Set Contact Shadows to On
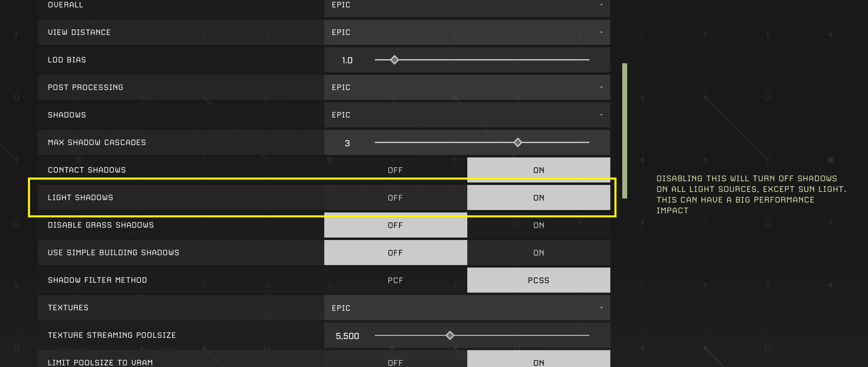The width and height of the screenshot is (868, 367). pos(538,170)
